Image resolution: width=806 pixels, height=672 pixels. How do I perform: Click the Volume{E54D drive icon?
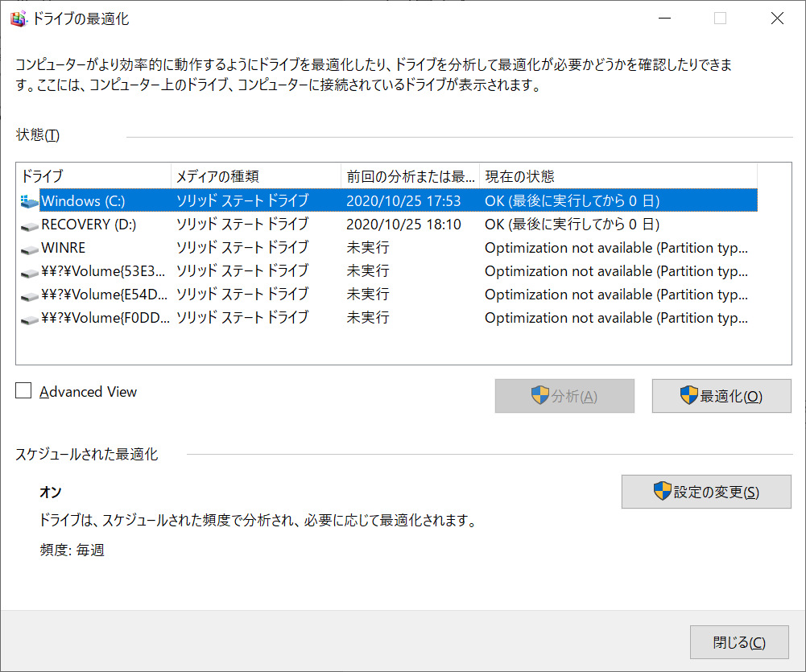point(29,296)
